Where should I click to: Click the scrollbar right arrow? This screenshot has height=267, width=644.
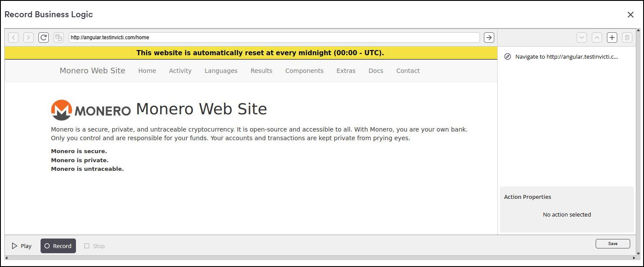click(x=634, y=258)
